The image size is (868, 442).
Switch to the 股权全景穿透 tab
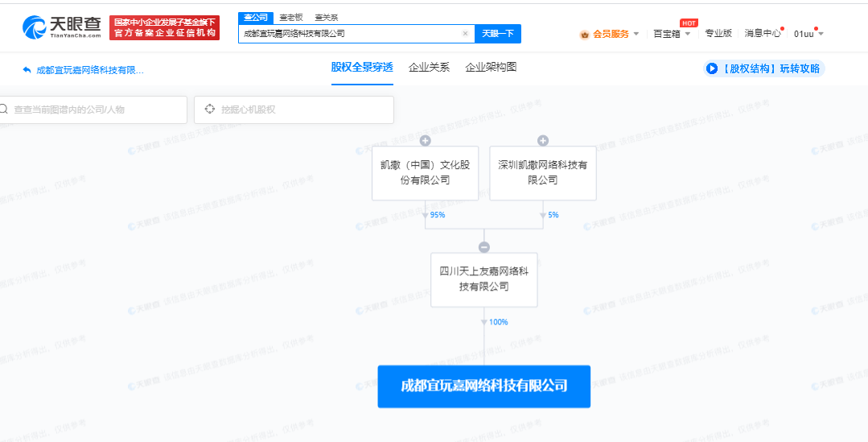coord(362,68)
